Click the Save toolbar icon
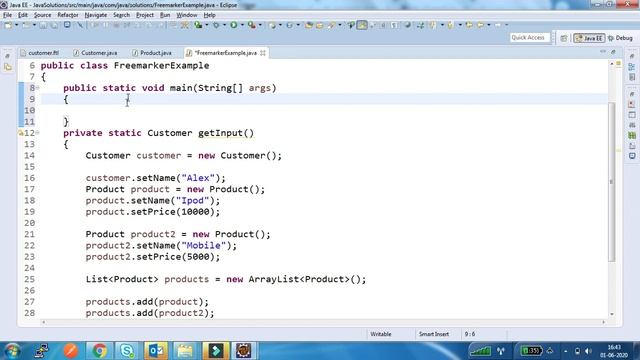Screen dimensions: 640x360 (43, 25)
